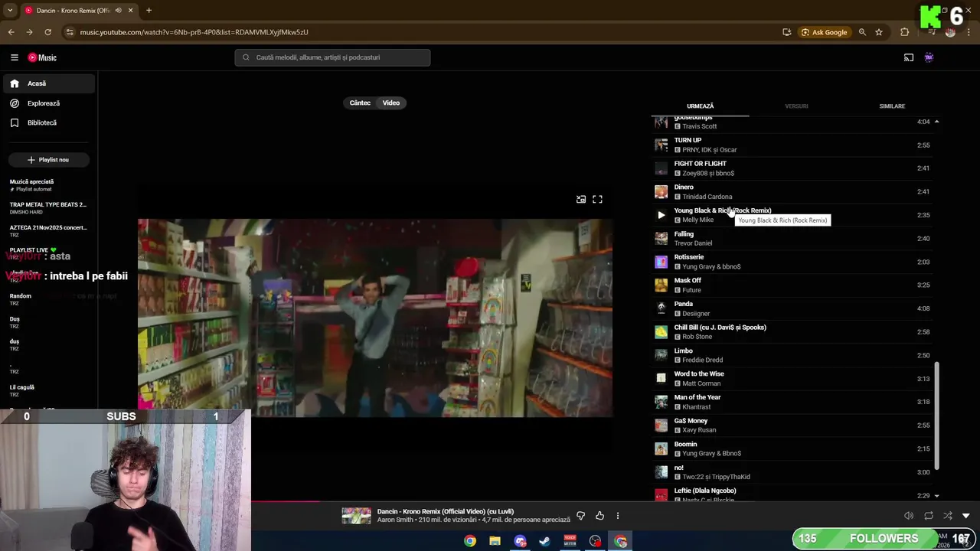Select Panda by Desiigner

click(x=792, y=308)
